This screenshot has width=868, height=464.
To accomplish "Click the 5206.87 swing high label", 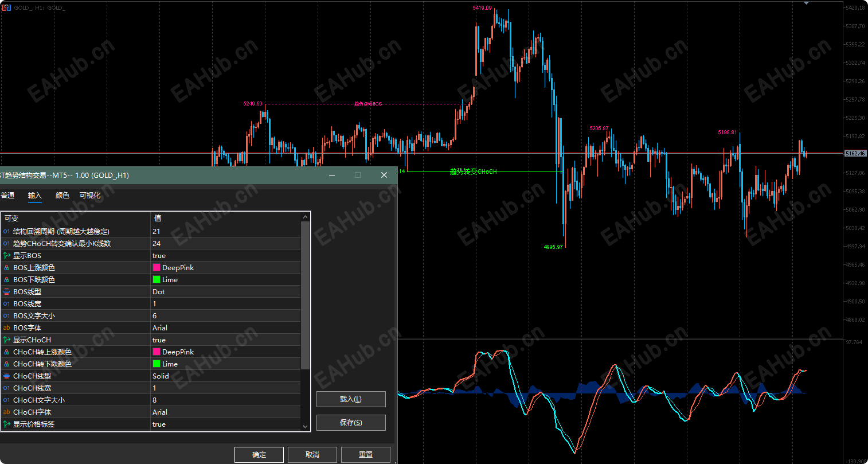I will coord(599,128).
